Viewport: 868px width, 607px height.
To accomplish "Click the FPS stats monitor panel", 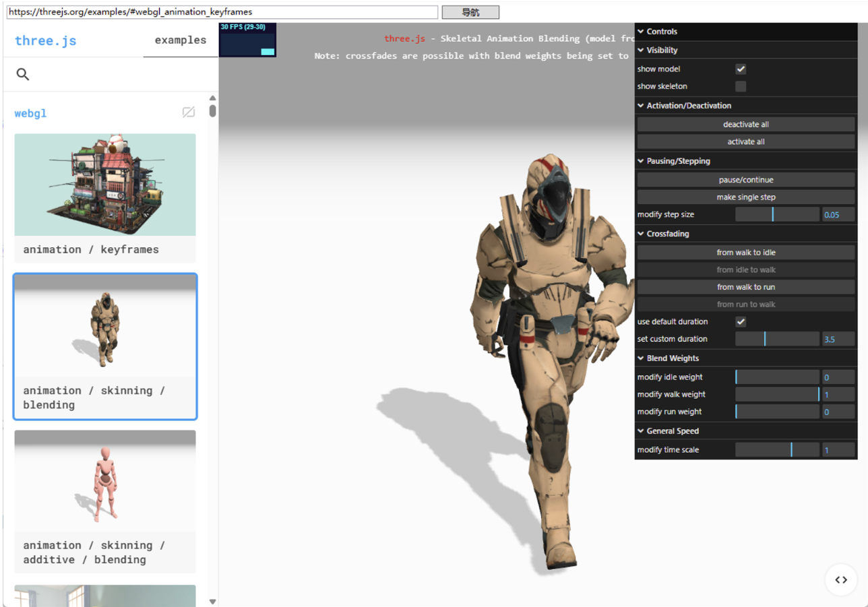I will click(247, 40).
